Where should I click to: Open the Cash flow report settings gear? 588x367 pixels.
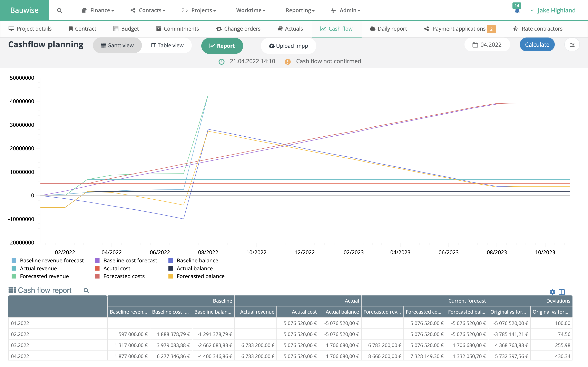[x=552, y=292]
